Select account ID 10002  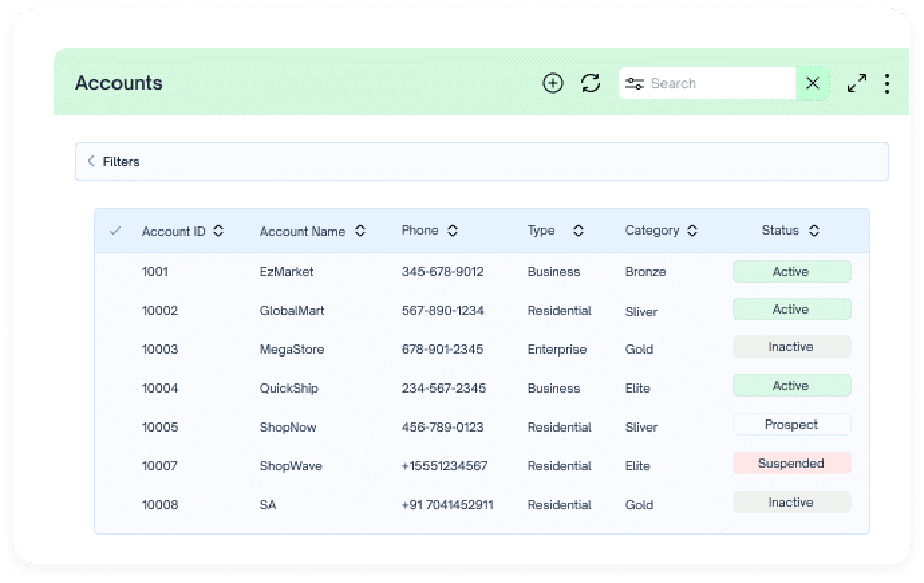pyautogui.click(x=160, y=310)
